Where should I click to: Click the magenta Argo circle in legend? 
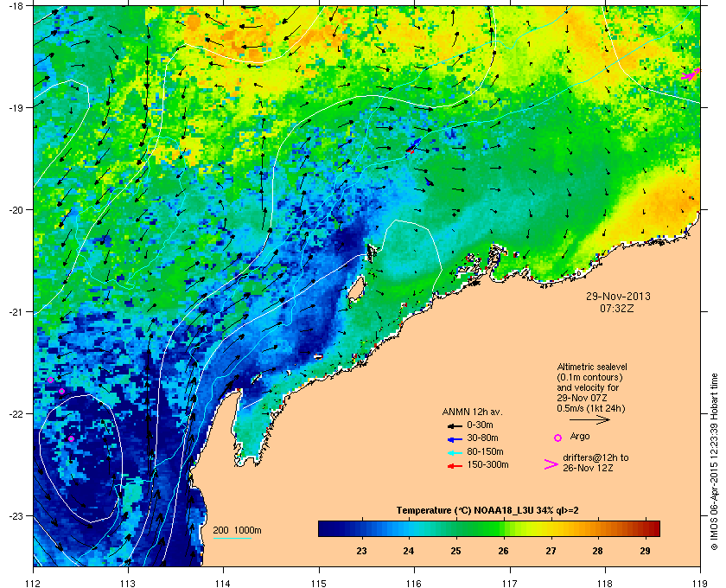558,438
